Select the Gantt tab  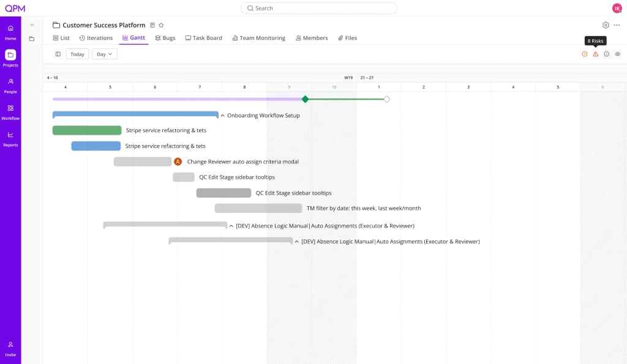point(133,37)
